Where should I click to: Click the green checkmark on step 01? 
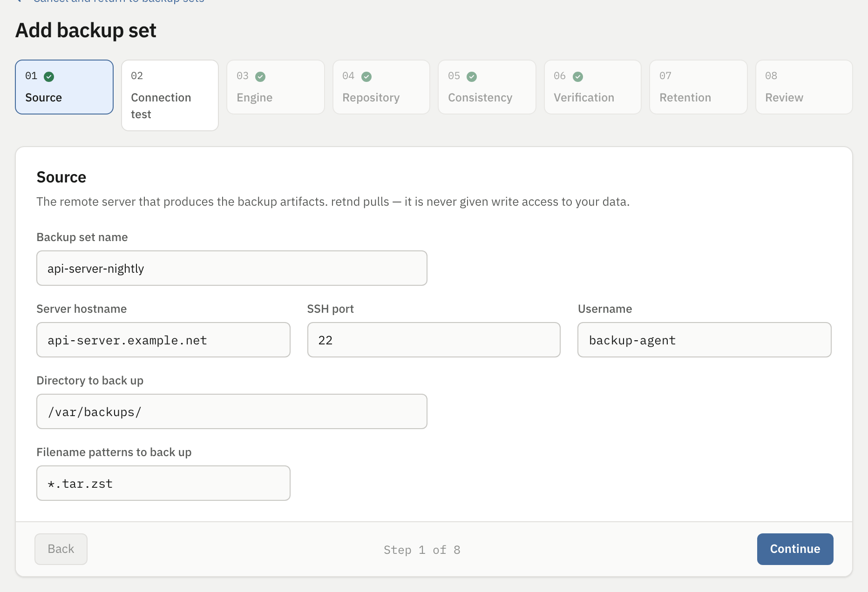pos(49,76)
